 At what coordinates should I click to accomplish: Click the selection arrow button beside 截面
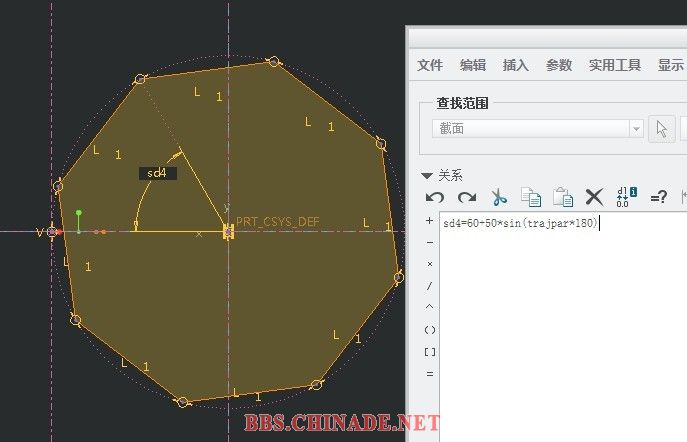click(x=662, y=129)
